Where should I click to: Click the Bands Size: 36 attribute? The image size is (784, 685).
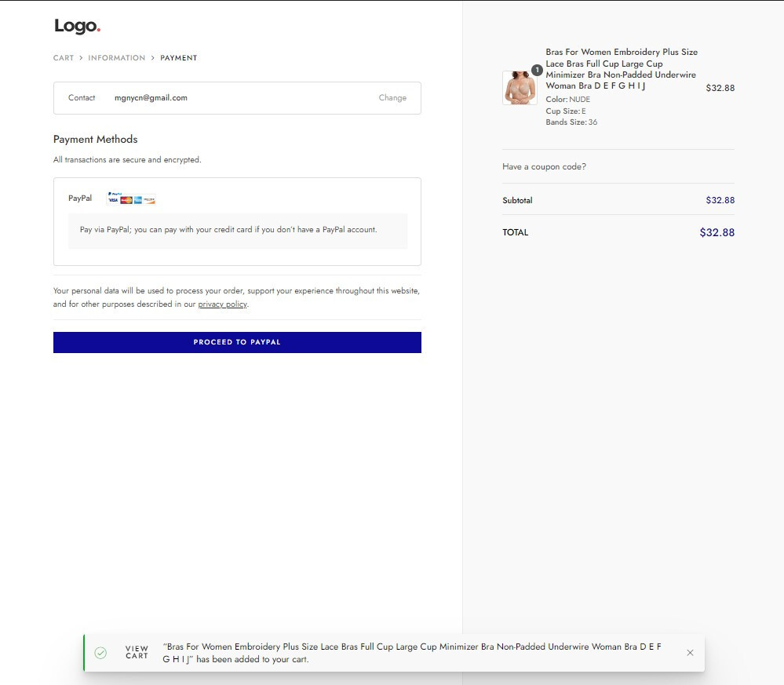(x=571, y=122)
